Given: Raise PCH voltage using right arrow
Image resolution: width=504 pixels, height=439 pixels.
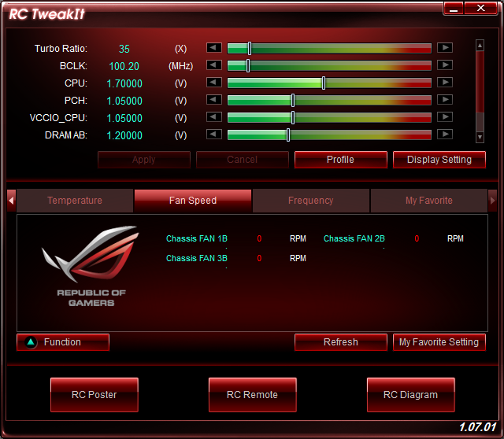Looking at the screenshot, I should 445,100.
